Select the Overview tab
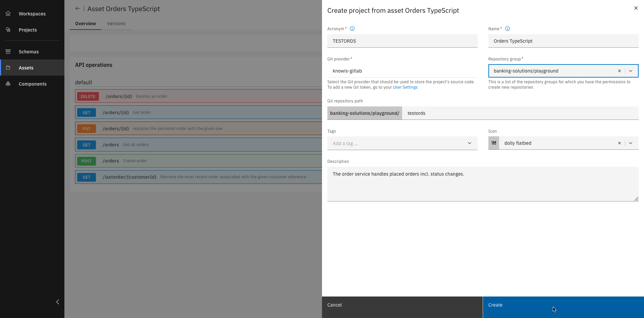The height and width of the screenshot is (318, 644). pyautogui.click(x=85, y=24)
